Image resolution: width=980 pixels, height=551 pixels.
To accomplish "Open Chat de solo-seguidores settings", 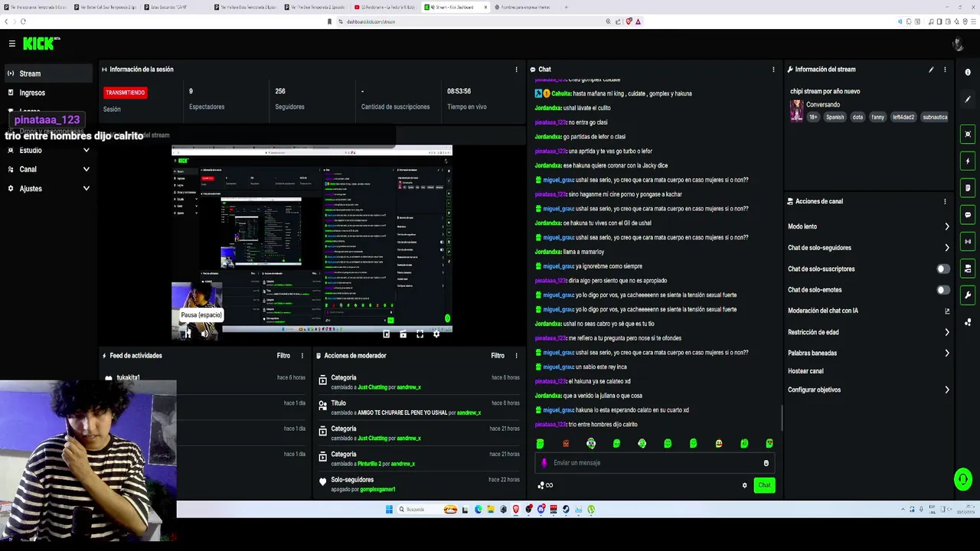I will pyautogui.click(x=868, y=248).
